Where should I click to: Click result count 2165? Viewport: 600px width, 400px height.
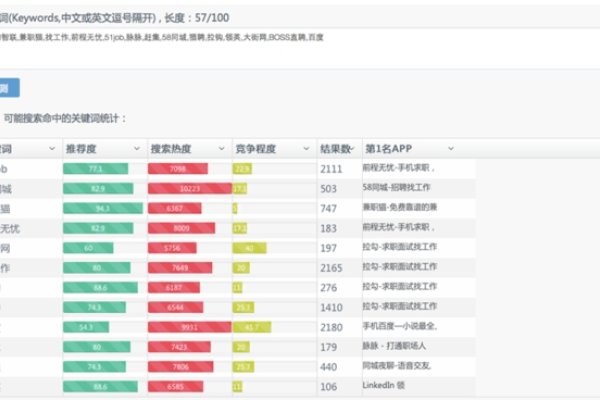[331, 268]
